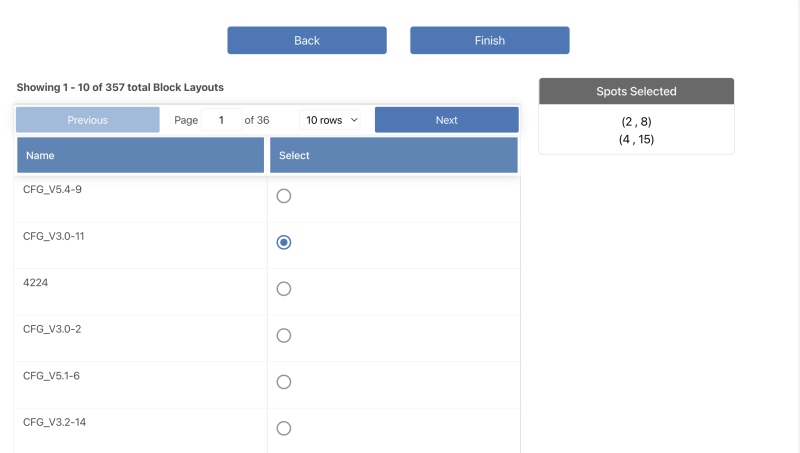
Task: Advance to the Next page of layouts
Action: 446,120
